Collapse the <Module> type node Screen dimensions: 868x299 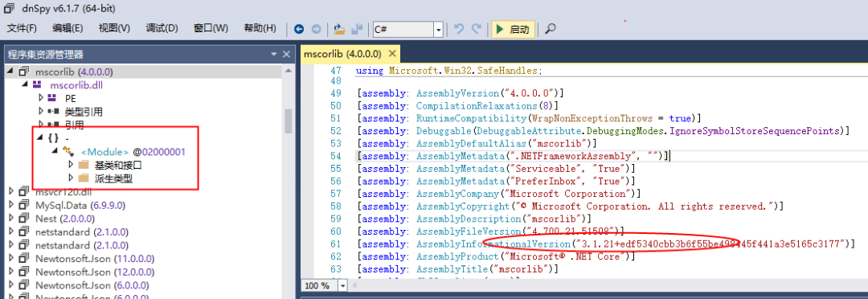pos(55,151)
